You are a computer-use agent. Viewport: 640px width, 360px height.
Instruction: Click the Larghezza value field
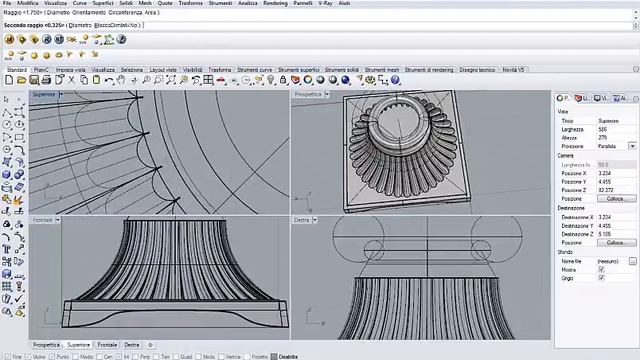point(616,129)
